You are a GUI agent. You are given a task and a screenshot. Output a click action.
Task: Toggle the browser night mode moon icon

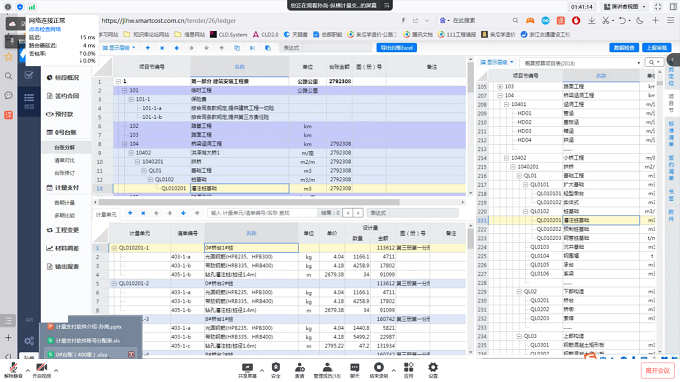(x=640, y=20)
